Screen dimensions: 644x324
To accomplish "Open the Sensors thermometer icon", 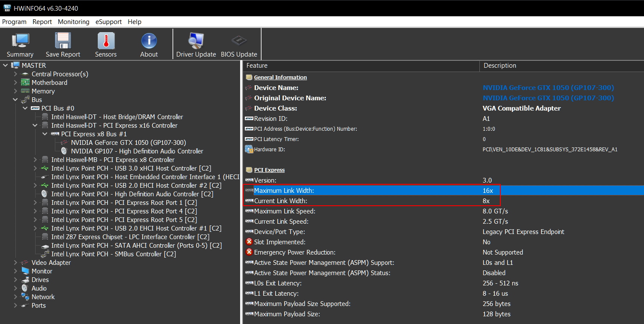I will (x=106, y=41).
